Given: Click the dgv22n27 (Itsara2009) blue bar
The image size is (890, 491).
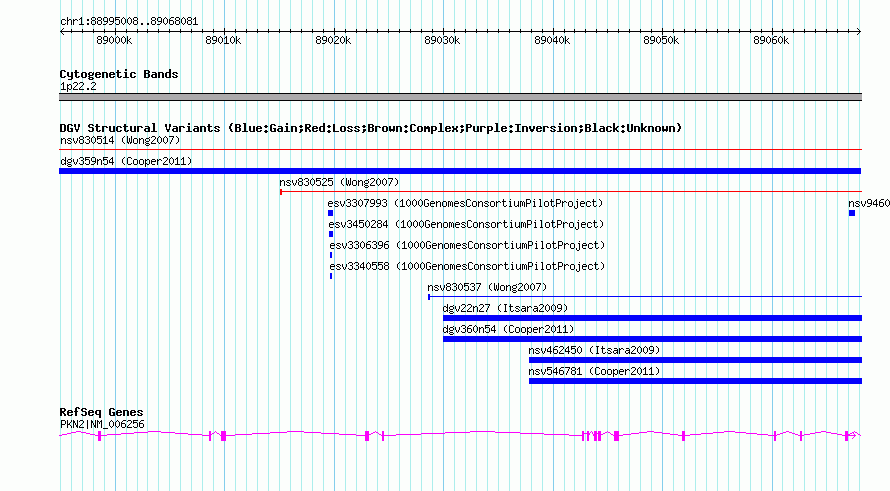Looking at the screenshot, I should 652,318.
